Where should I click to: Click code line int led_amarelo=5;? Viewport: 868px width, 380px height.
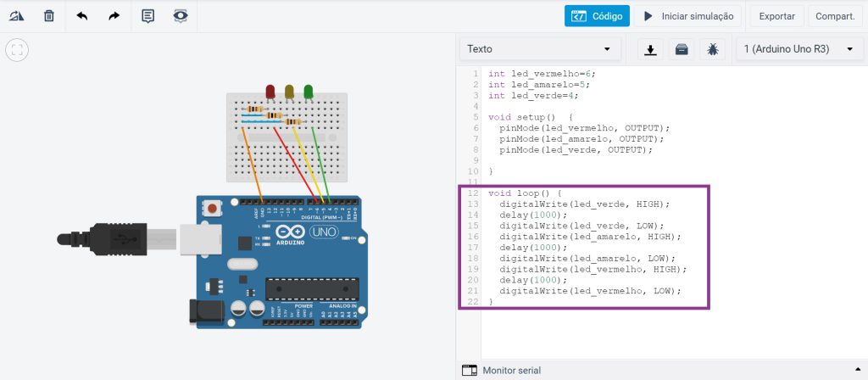[x=539, y=85]
